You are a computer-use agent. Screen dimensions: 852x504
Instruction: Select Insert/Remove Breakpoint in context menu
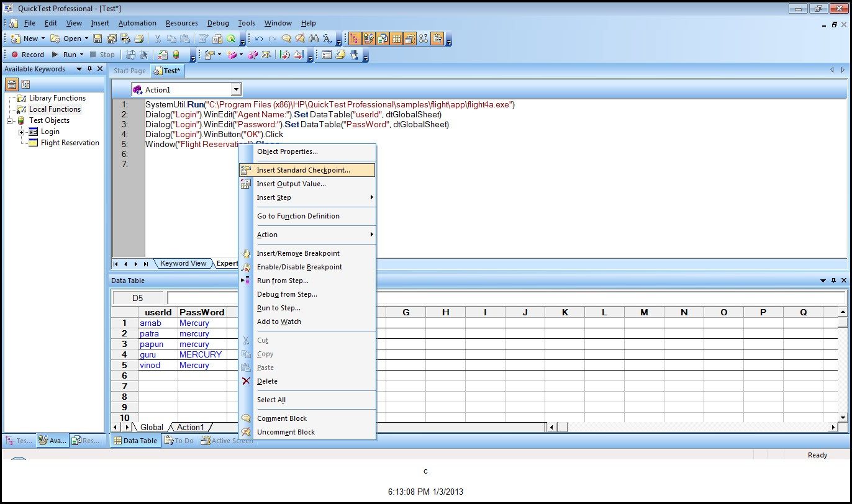tap(307, 253)
